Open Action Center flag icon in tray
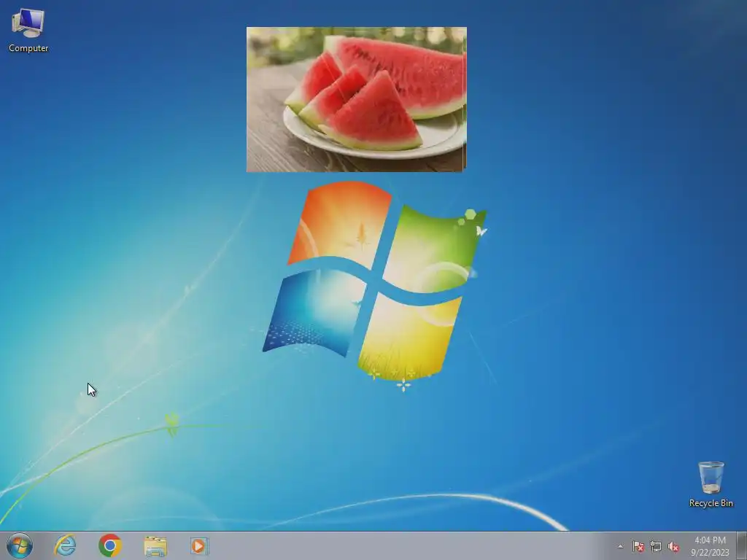Screen dimensions: 747x560 click(x=638, y=547)
